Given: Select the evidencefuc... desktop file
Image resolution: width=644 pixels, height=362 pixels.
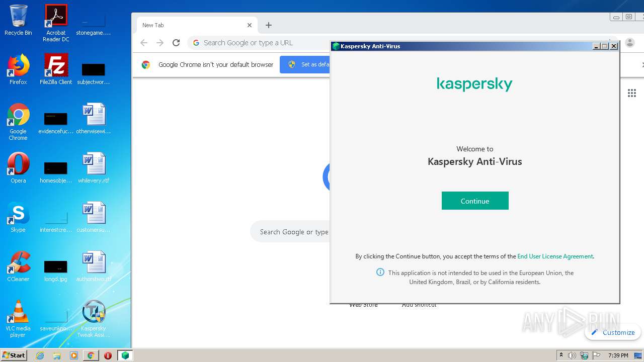Looking at the screenshot, I should point(56,123).
